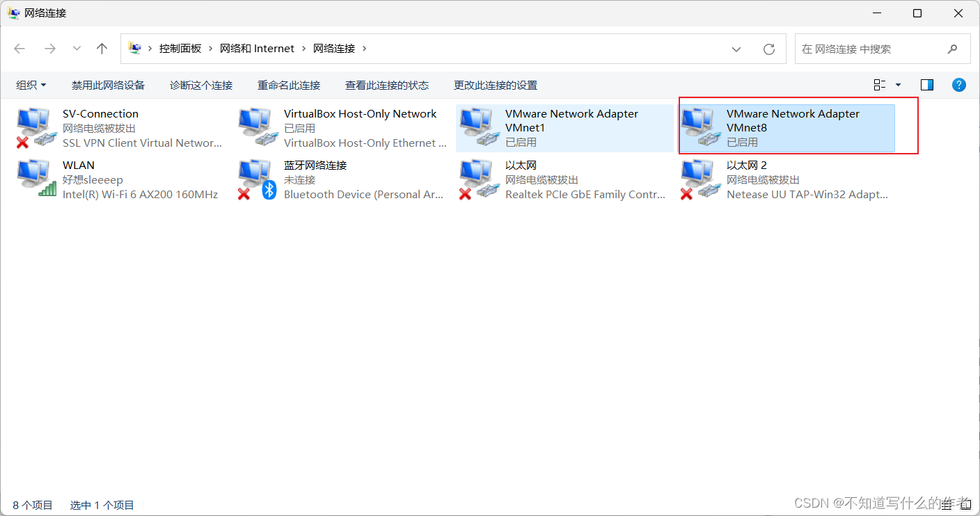980x516 pixels.
Task: Refresh the network connections list
Action: tap(769, 49)
